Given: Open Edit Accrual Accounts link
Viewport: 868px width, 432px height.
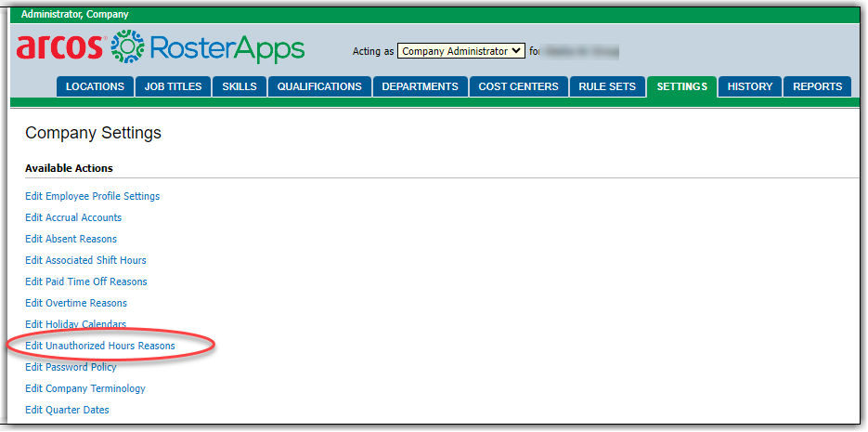Looking at the screenshot, I should pos(73,217).
